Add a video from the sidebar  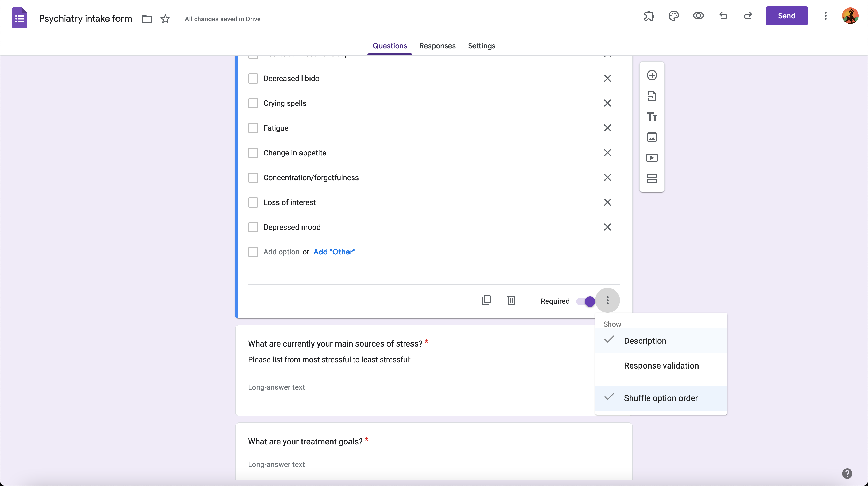(652, 158)
